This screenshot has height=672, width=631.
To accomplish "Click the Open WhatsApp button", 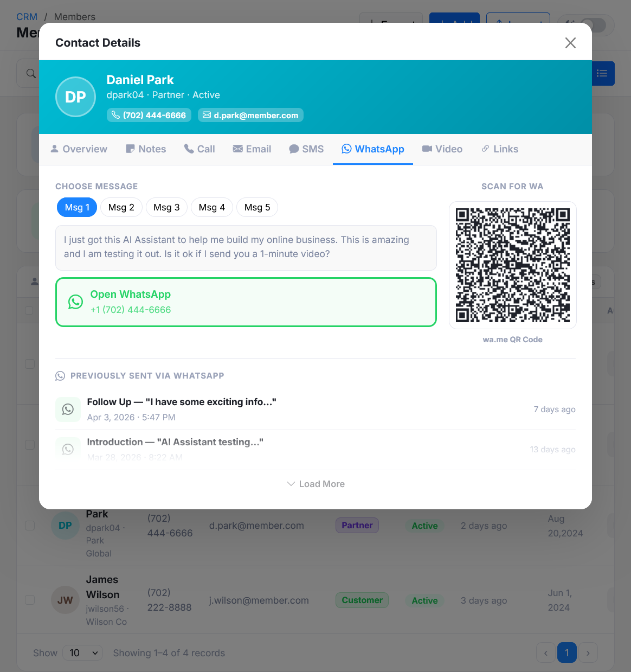I will click(246, 302).
